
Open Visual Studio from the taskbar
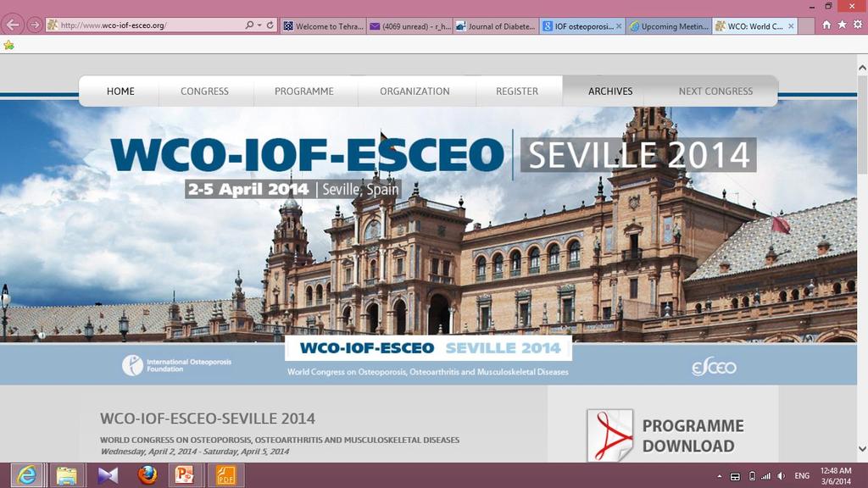coord(108,475)
